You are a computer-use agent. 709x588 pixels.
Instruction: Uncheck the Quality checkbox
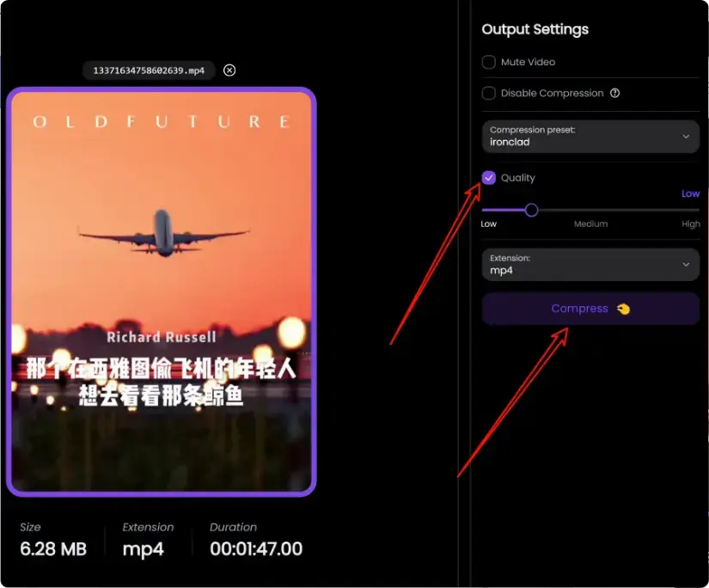tap(488, 177)
